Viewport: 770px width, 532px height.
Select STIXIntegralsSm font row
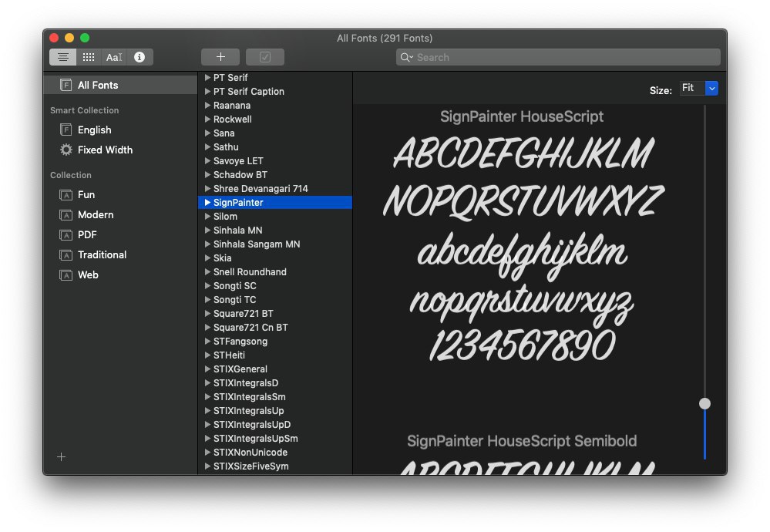tap(275, 396)
